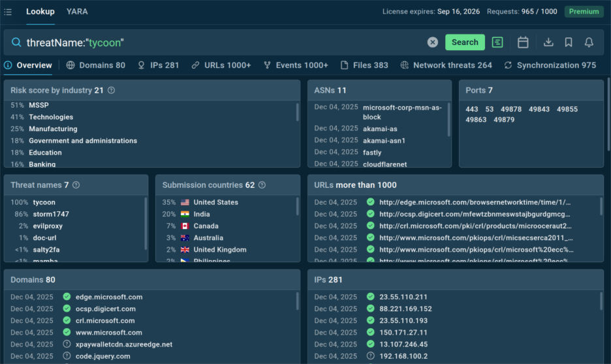Click IP address 88.221.169.152

[x=405, y=309]
